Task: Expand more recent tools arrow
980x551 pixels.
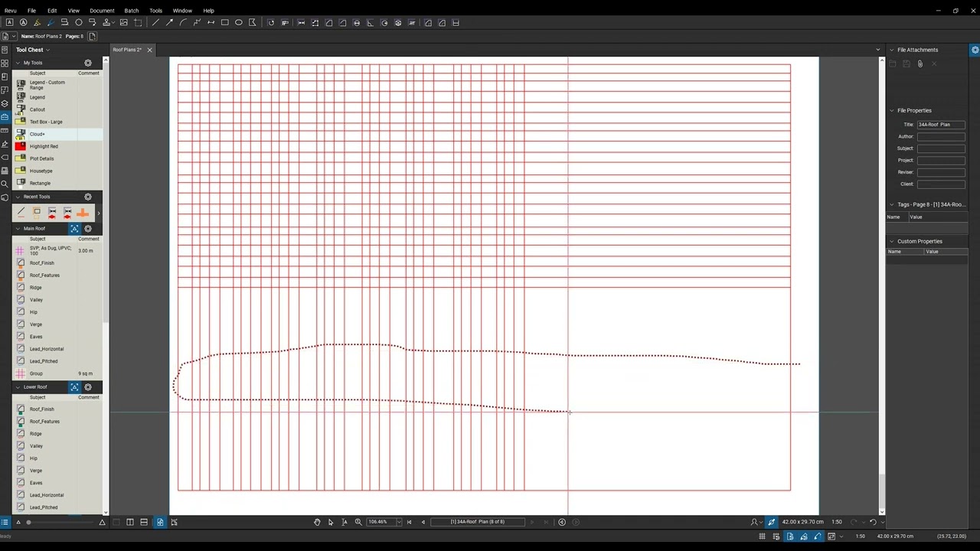Action: click(x=98, y=214)
